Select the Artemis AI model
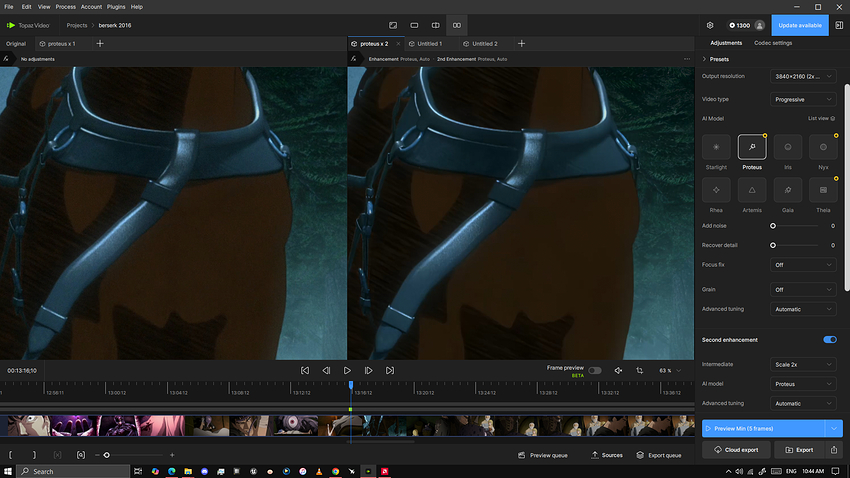This screenshot has width=850, height=478. pos(752,190)
